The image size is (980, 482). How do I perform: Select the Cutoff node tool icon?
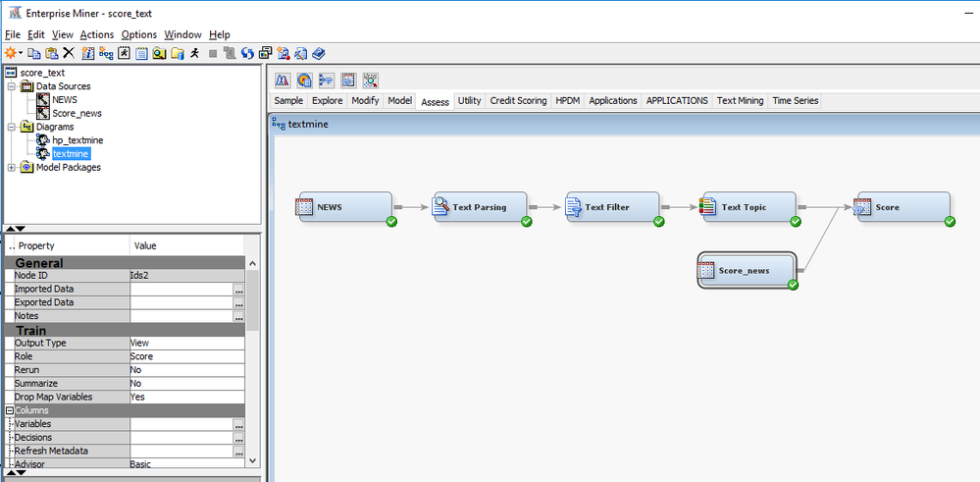(283, 80)
